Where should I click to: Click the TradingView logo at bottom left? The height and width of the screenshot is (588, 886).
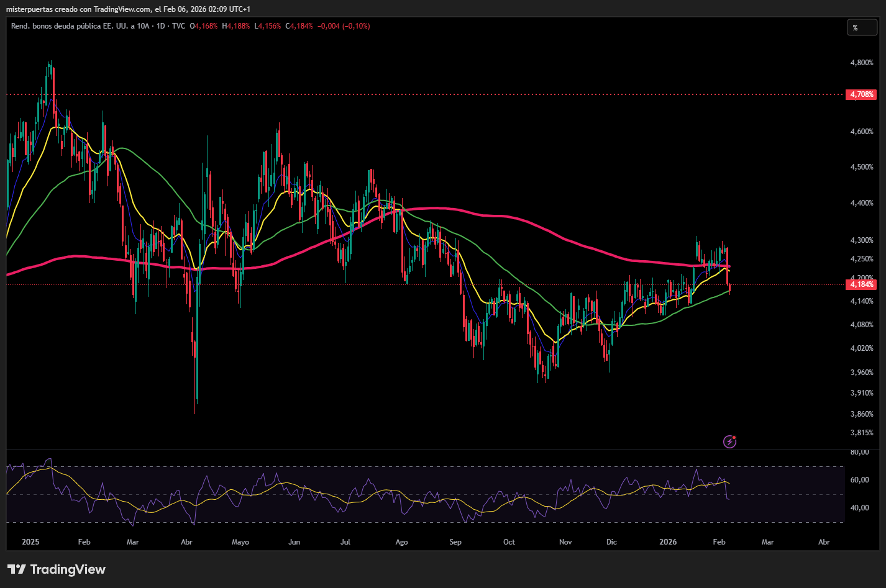[57, 569]
